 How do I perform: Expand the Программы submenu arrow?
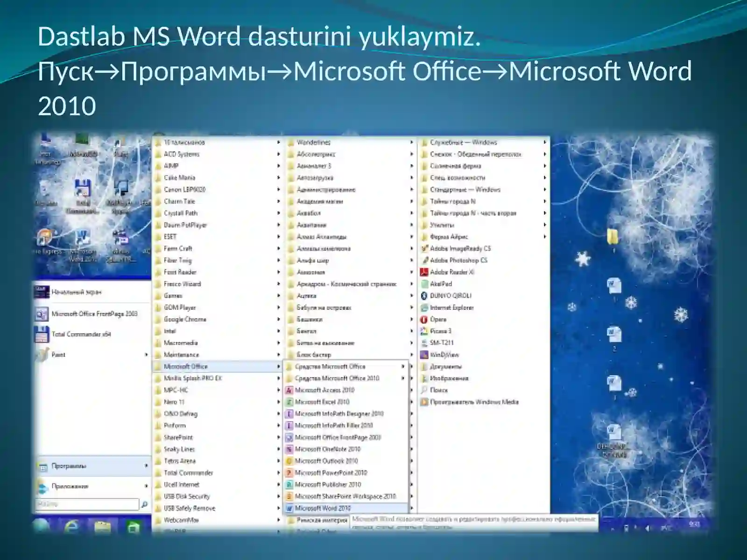tap(146, 466)
